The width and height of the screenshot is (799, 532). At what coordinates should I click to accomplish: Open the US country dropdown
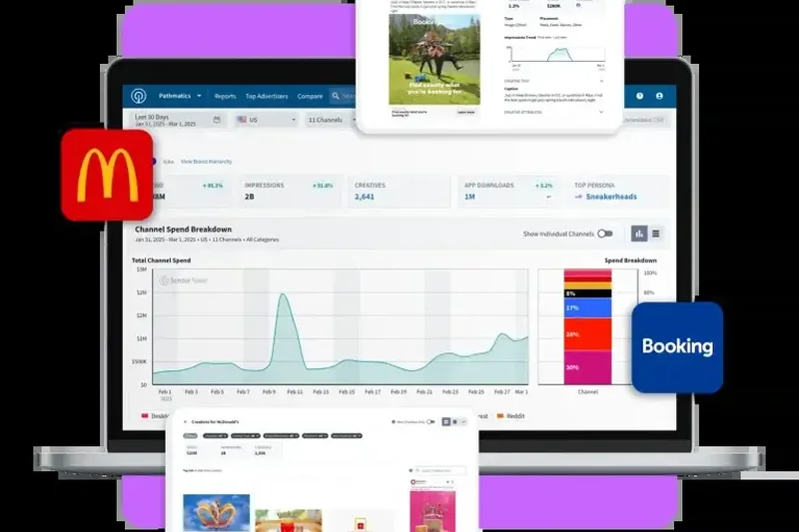click(x=266, y=120)
